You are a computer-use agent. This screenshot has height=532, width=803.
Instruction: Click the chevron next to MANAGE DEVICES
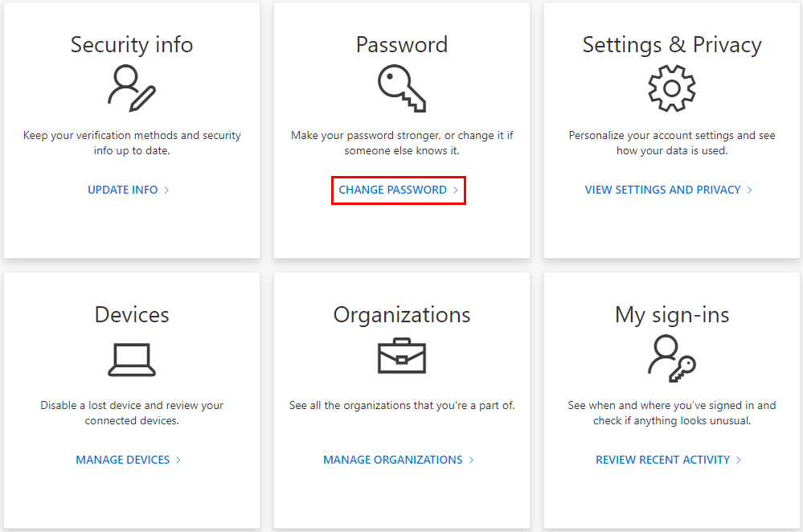(x=177, y=460)
